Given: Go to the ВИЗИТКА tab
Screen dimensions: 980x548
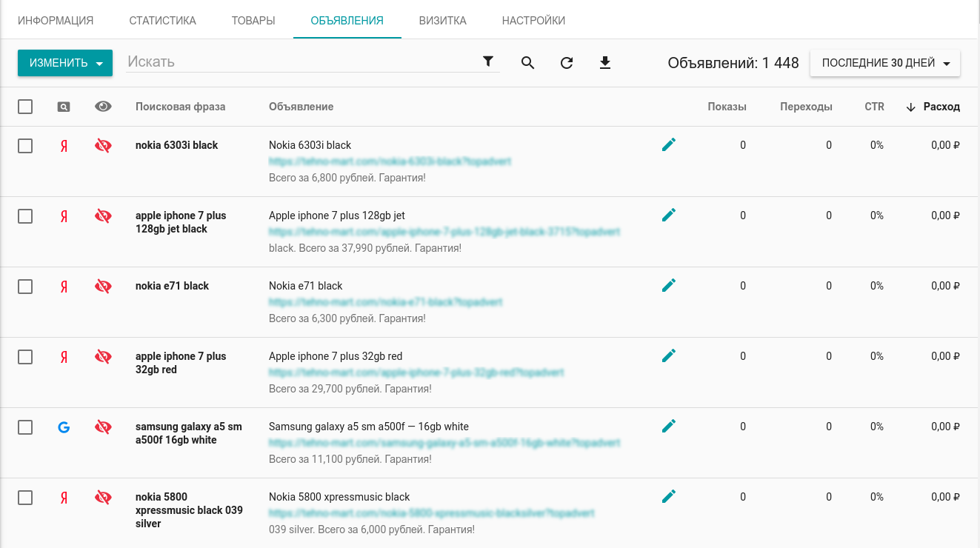Looking at the screenshot, I should (x=442, y=21).
